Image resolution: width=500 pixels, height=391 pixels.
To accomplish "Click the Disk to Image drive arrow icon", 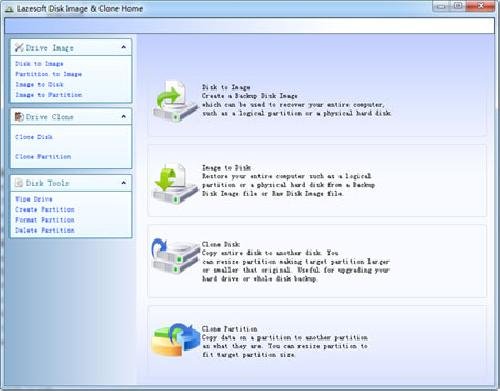I will pyautogui.click(x=175, y=101).
